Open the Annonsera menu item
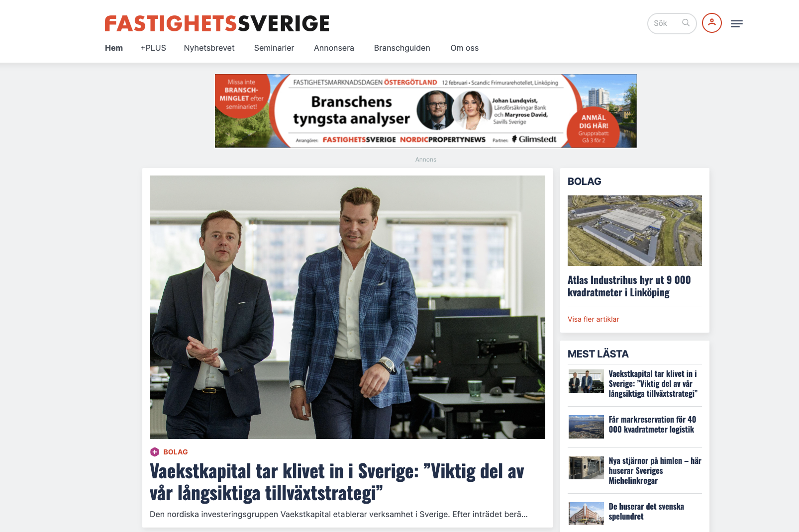799x532 pixels. pyautogui.click(x=334, y=48)
